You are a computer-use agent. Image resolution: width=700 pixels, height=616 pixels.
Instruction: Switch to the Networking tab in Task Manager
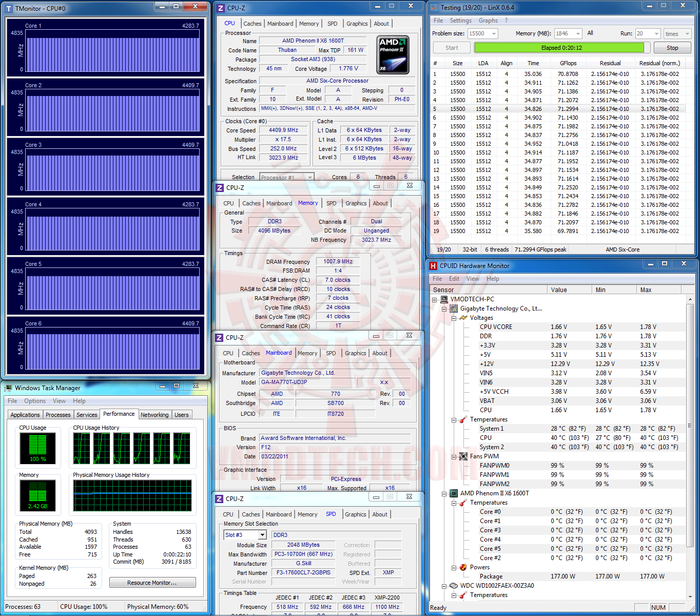click(154, 415)
